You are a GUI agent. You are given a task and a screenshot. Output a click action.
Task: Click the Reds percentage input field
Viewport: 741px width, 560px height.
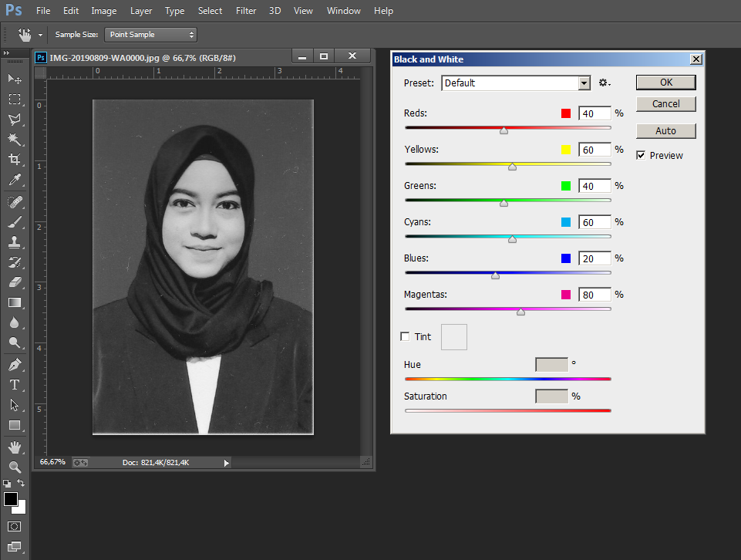(x=594, y=113)
